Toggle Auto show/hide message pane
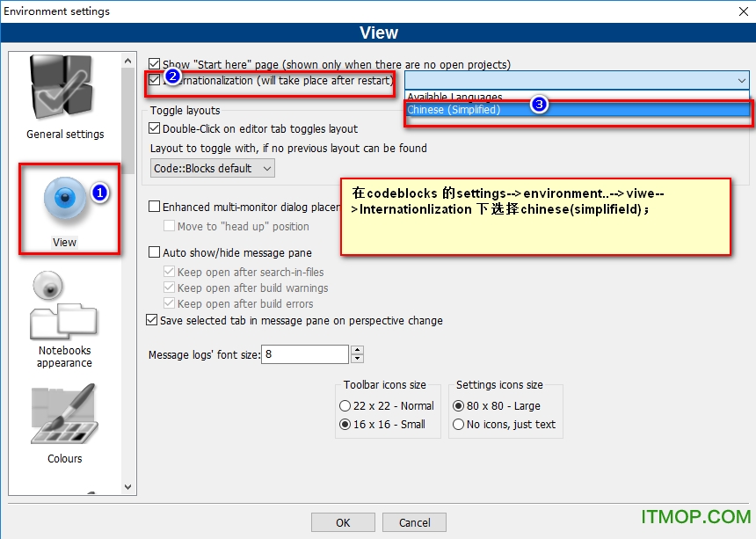Image resolution: width=756 pixels, height=539 pixels. [155, 252]
